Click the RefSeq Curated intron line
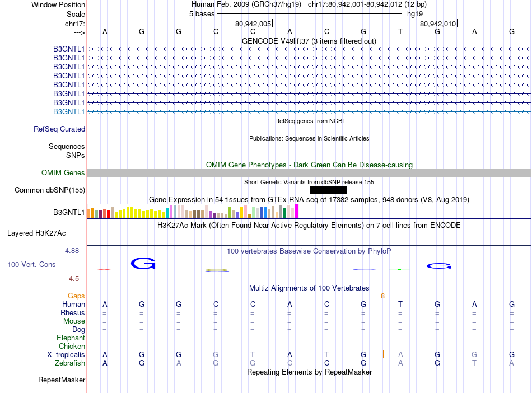The height and width of the screenshot is (393, 532). (x=309, y=129)
